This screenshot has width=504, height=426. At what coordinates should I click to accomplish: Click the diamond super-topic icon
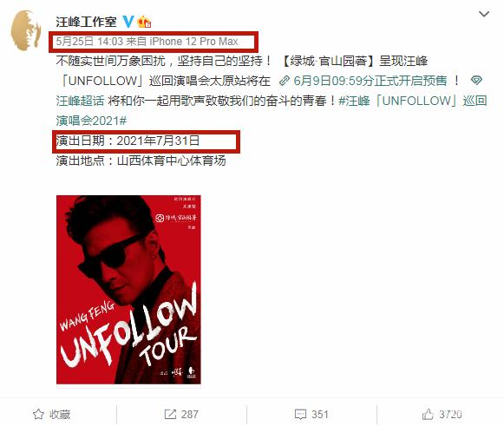coord(476,81)
